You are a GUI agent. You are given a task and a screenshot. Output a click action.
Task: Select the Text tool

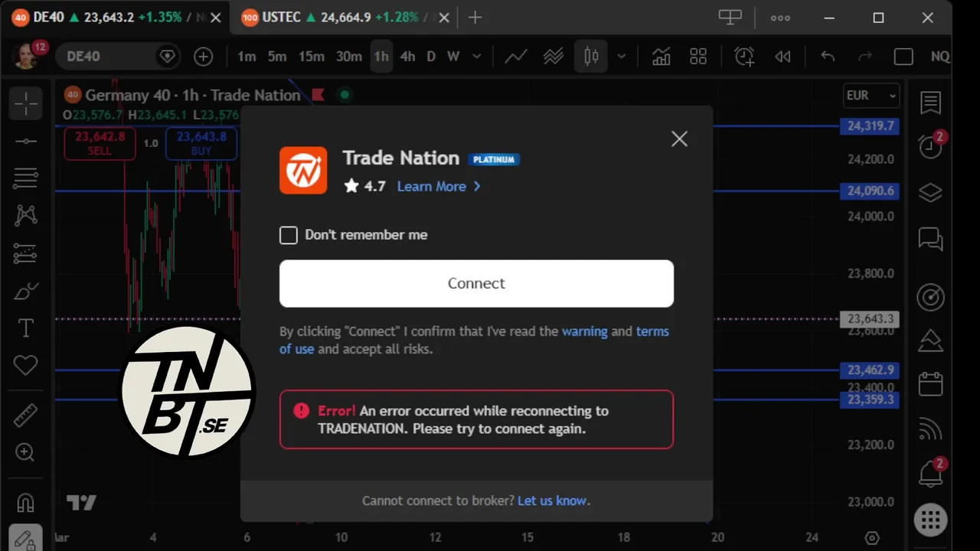pyautogui.click(x=25, y=328)
